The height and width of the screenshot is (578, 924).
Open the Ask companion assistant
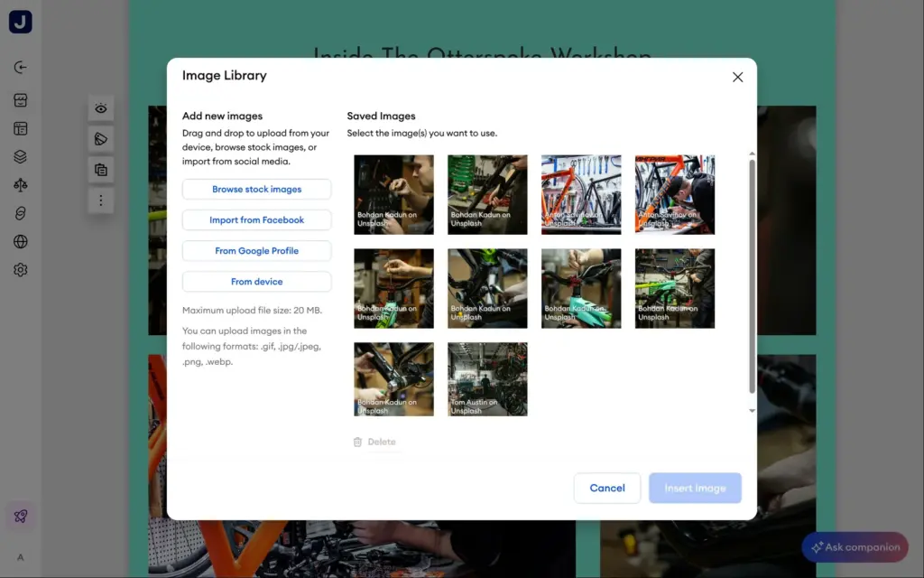[855, 547]
